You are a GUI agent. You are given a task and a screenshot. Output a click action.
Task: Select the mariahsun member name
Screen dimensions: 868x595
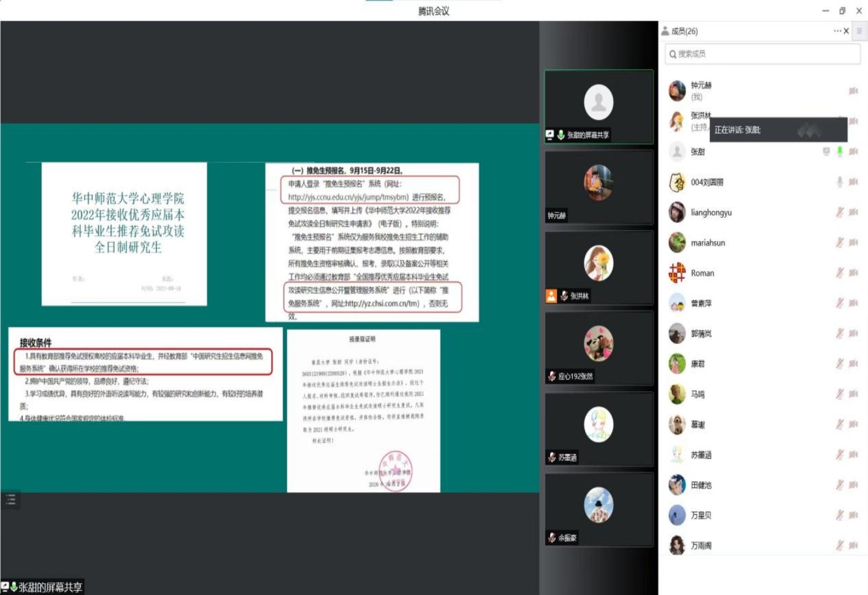(x=708, y=243)
